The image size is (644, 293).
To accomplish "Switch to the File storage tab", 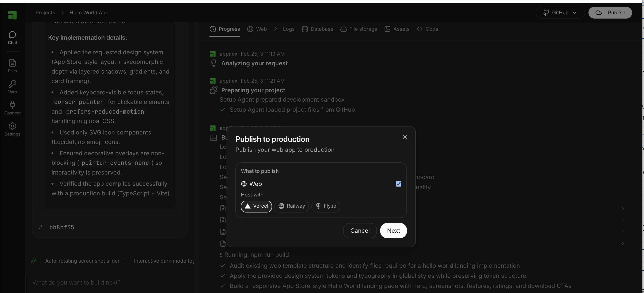I will (359, 29).
